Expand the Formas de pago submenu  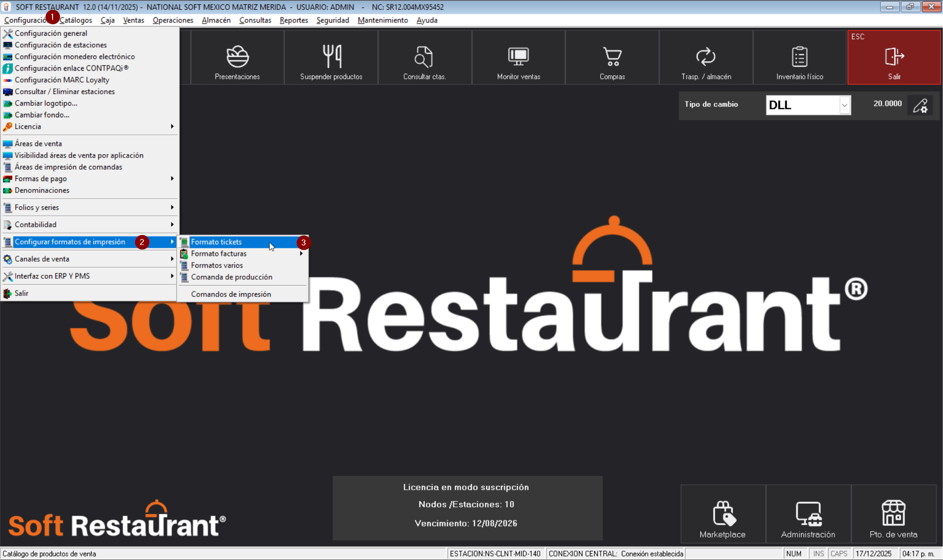tap(172, 179)
